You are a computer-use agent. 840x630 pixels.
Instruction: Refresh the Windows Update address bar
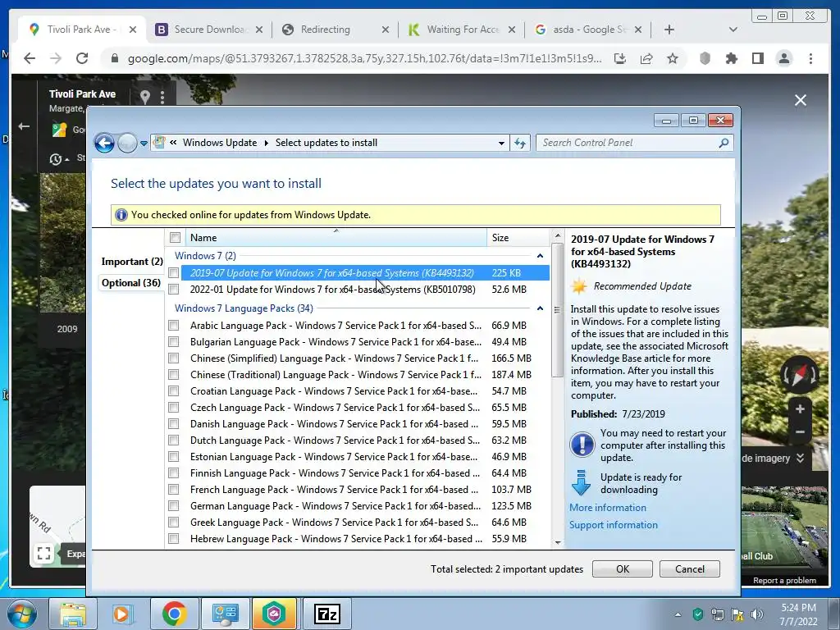[519, 143]
